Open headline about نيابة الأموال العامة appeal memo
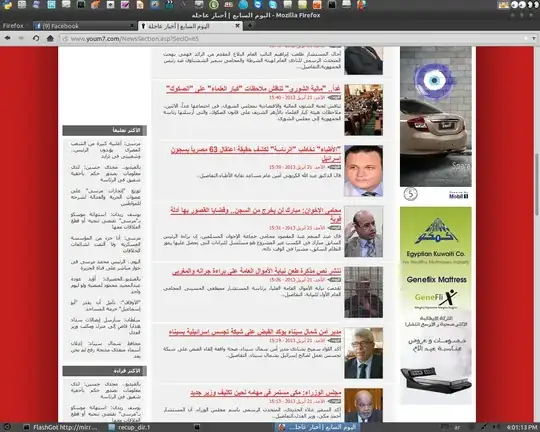Viewport: 540px width, 432px height. (257, 271)
